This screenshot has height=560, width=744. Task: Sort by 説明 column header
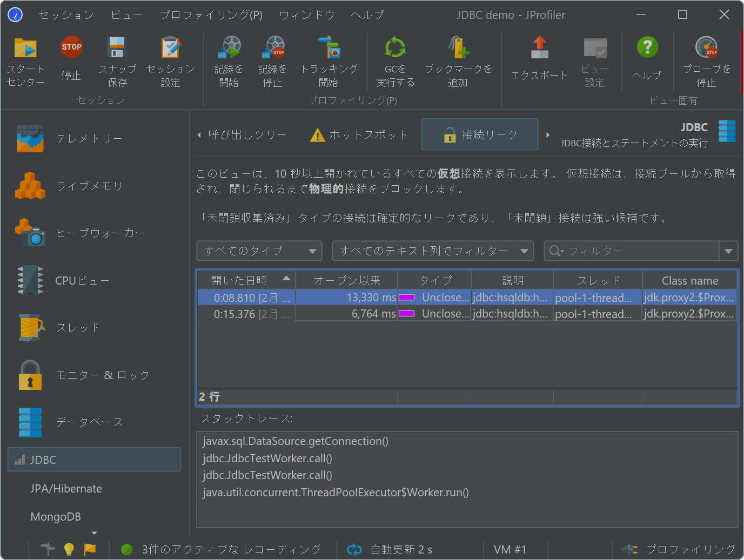coord(513,280)
